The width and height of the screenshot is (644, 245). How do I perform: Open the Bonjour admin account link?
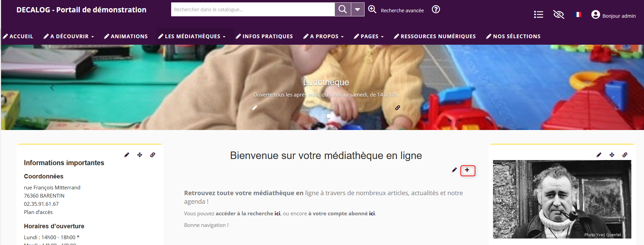pos(614,15)
